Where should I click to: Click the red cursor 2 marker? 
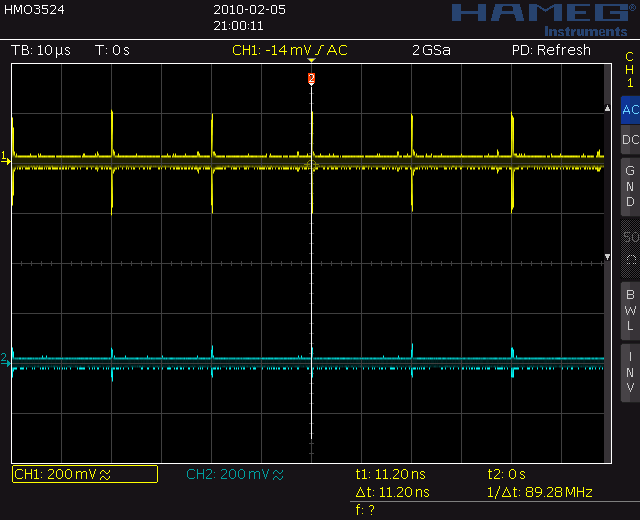[x=311, y=78]
